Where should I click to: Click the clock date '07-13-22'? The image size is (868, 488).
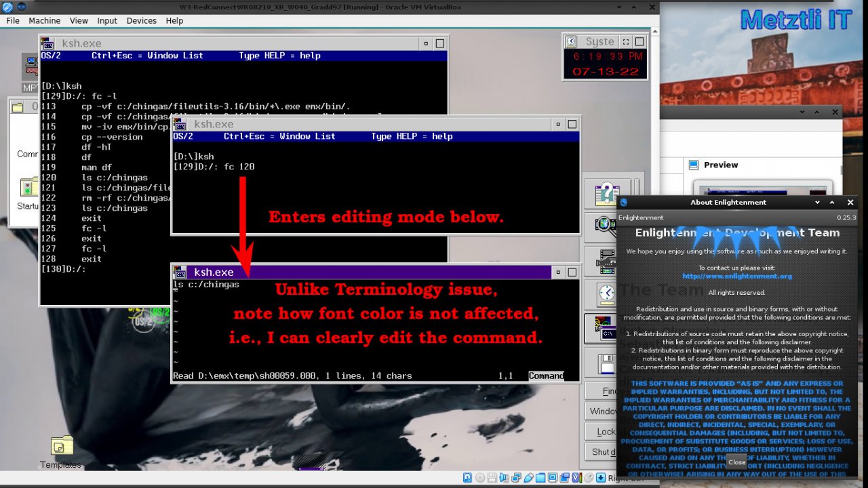[x=606, y=71]
